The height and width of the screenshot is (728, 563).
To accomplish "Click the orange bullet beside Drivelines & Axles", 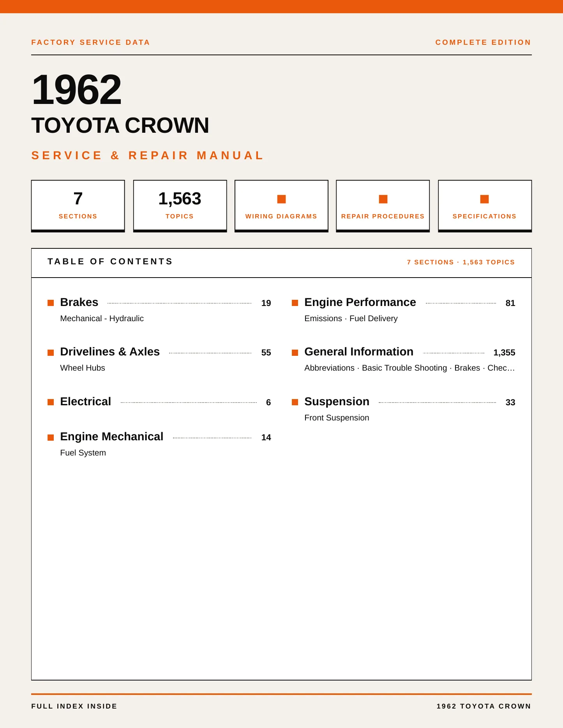I will [51, 353].
